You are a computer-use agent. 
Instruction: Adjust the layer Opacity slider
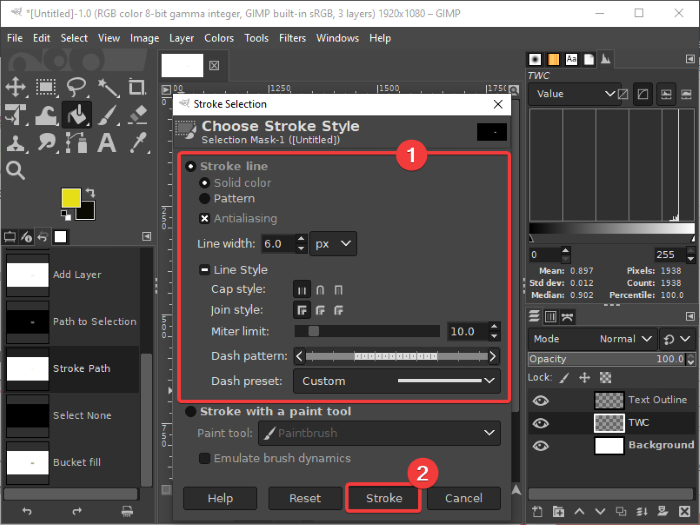click(x=608, y=359)
